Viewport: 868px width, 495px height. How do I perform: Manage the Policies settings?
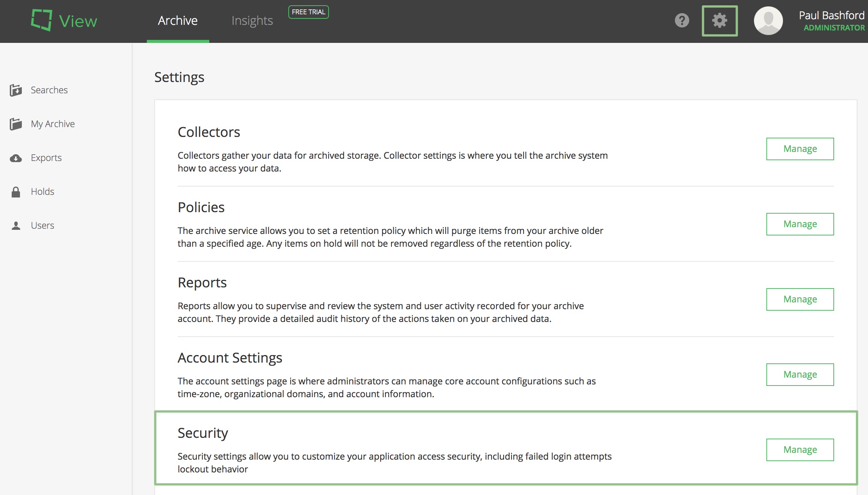[x=800, y=224]
